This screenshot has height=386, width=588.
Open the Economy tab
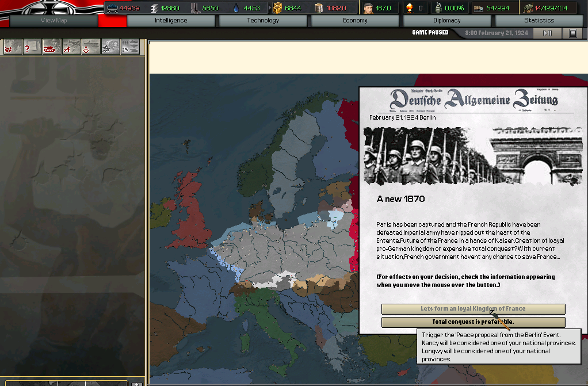(355, 21)
